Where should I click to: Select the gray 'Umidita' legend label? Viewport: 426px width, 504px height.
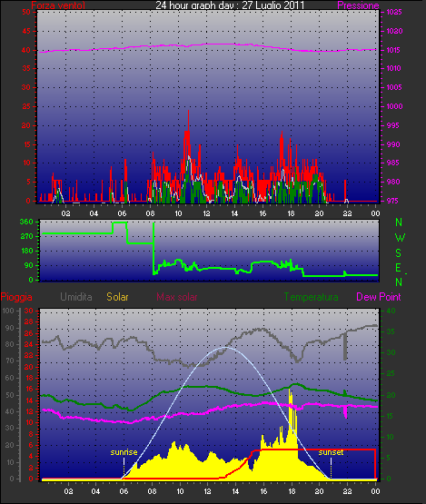coord(76,297)
